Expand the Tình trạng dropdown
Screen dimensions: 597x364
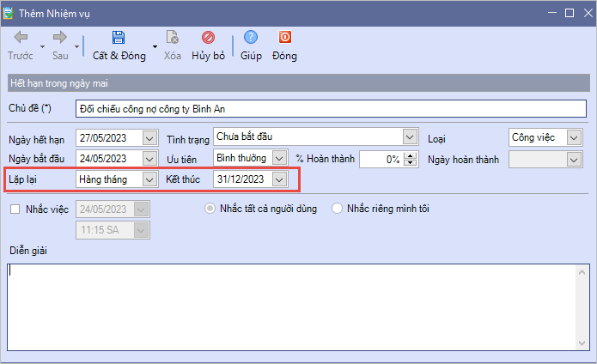click(409, 137)
